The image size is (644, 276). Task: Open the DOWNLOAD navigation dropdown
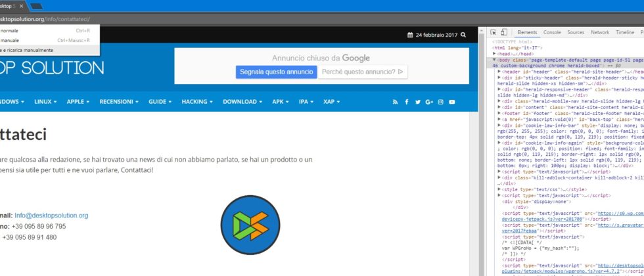tap(242, 101)
